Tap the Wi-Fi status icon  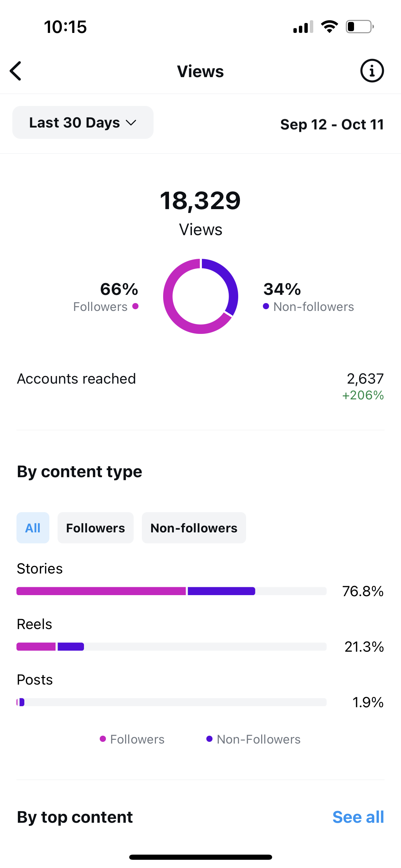click(x=329, y=27)
